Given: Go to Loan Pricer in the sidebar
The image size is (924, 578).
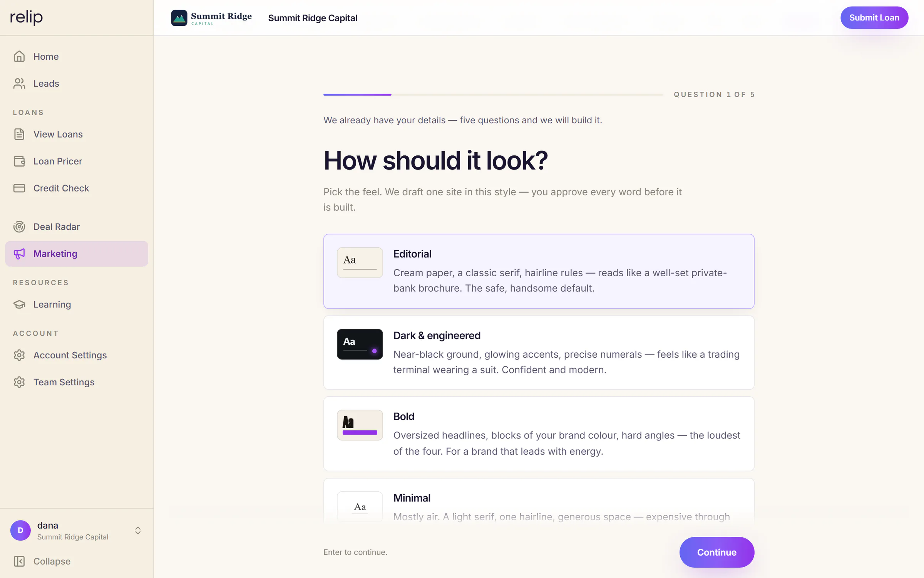Looking at the screenshot, I should (x=77, y=161).
